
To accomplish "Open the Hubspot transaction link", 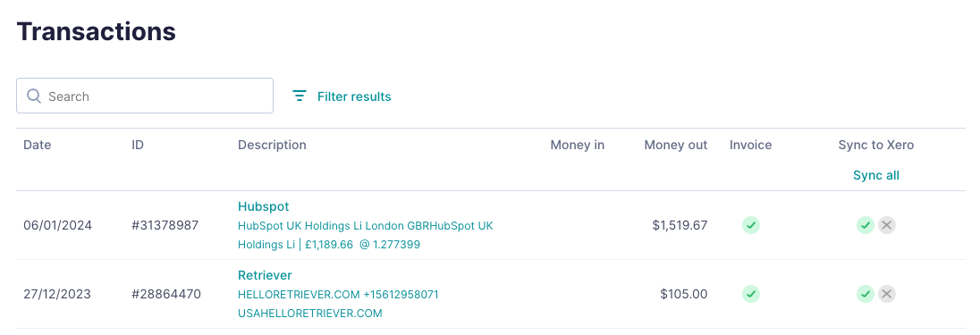I will click(x=263, y=206).
